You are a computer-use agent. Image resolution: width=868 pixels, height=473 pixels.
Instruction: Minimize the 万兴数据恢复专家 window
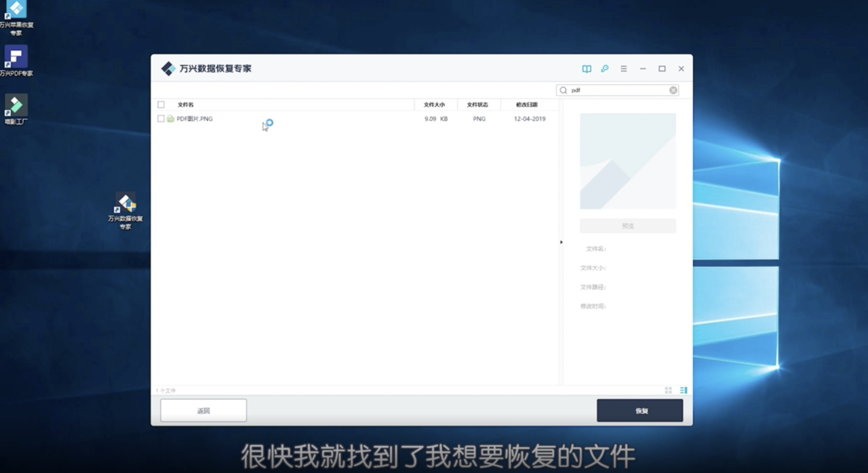coord(643,69)
